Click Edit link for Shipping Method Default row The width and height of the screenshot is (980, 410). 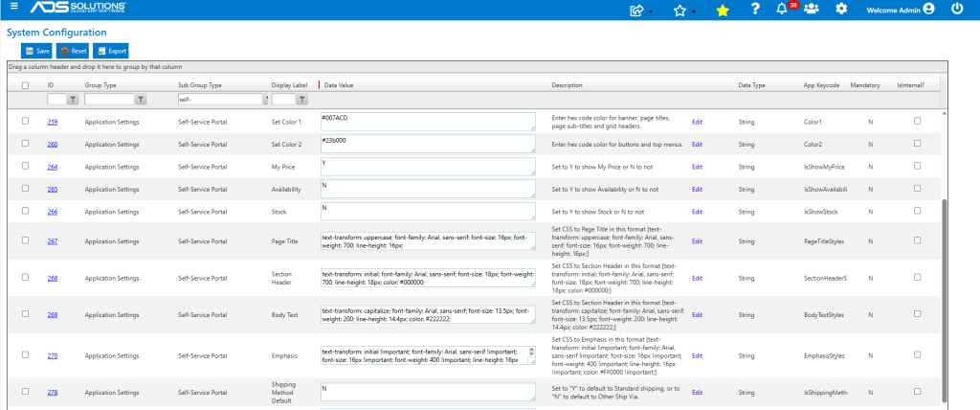coord(697,393)
